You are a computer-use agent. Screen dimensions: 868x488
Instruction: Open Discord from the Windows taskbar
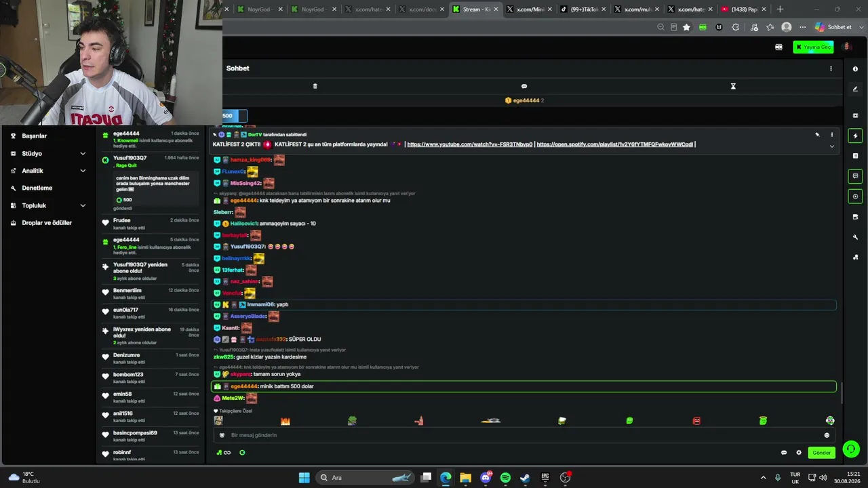tap(486, 478)
